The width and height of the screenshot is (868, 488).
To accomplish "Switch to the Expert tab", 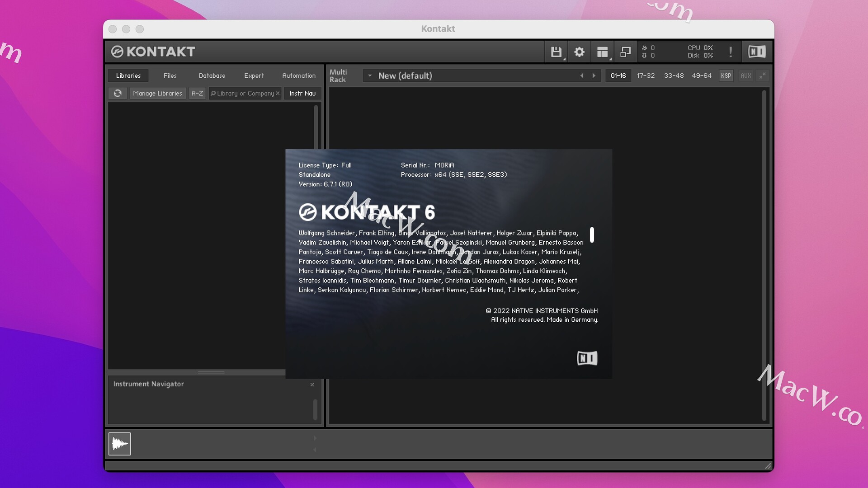I will [254, 75].
